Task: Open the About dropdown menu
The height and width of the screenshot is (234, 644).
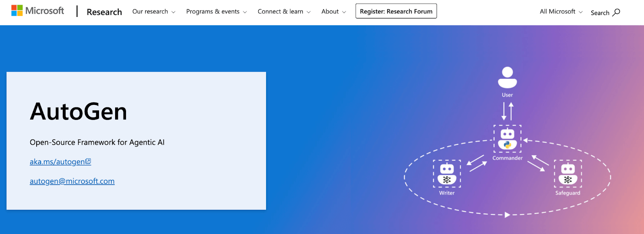Action: [x=333, y=12]
